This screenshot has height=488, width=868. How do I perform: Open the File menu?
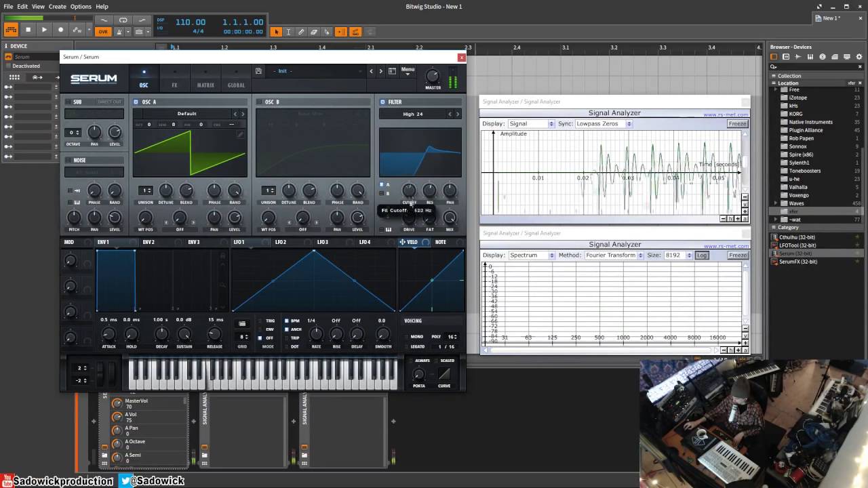(8, 6)
